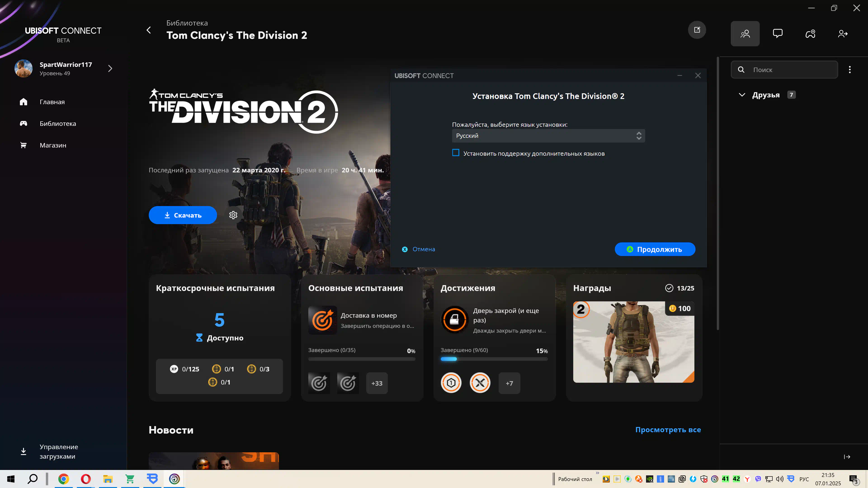This screenshot has width=868, height=488.
Task: Click achievements 15% progress bar
Action: (494, 359)
